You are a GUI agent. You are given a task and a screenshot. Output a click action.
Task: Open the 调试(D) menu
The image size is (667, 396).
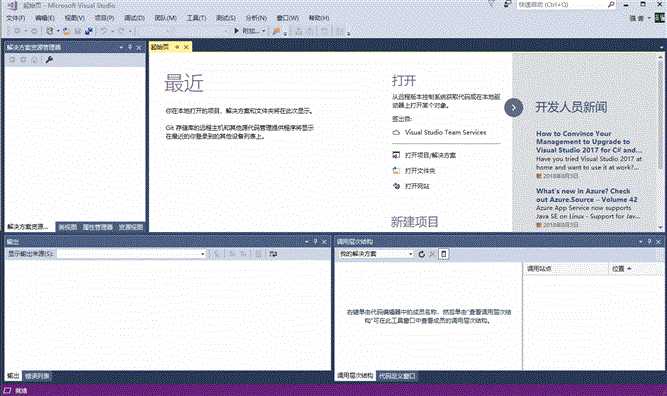pos(134,18)
